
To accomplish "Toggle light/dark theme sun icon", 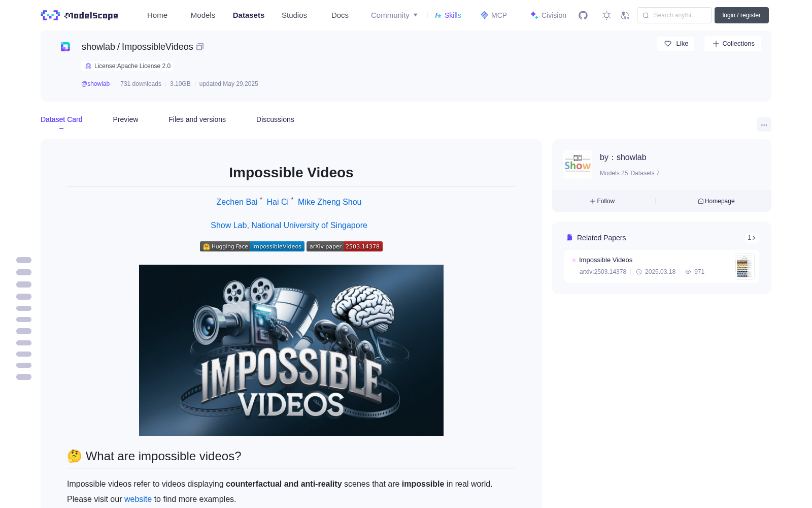I will point(606,15).
